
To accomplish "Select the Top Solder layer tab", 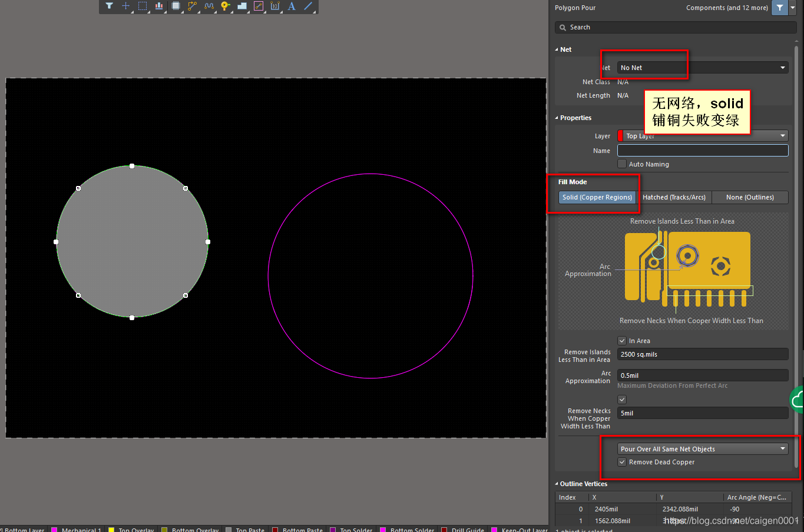I will coord(356,530).
